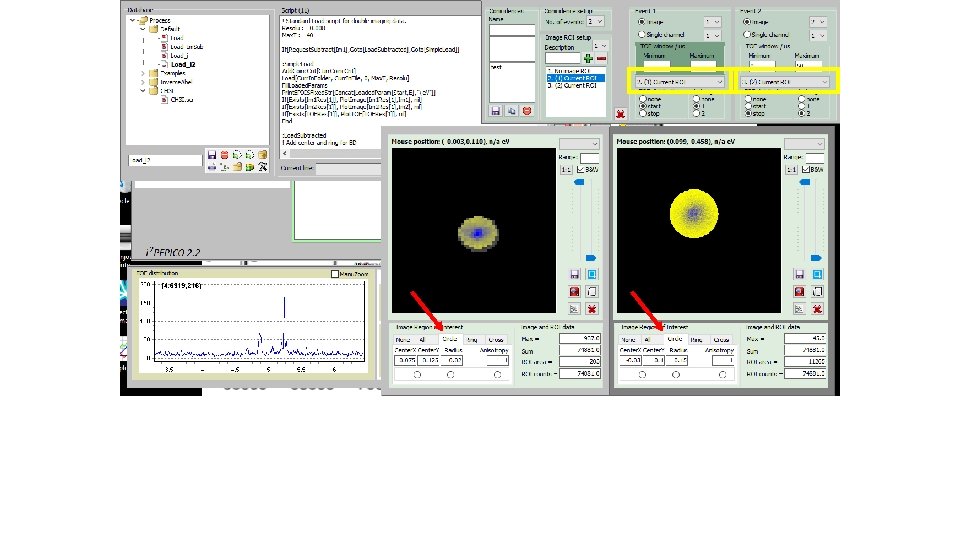Image resolution: width=960 pixels, height=540 pixels.
Task: Adjust the lower intensity slider of left image
Action: (x=591, y=258)
